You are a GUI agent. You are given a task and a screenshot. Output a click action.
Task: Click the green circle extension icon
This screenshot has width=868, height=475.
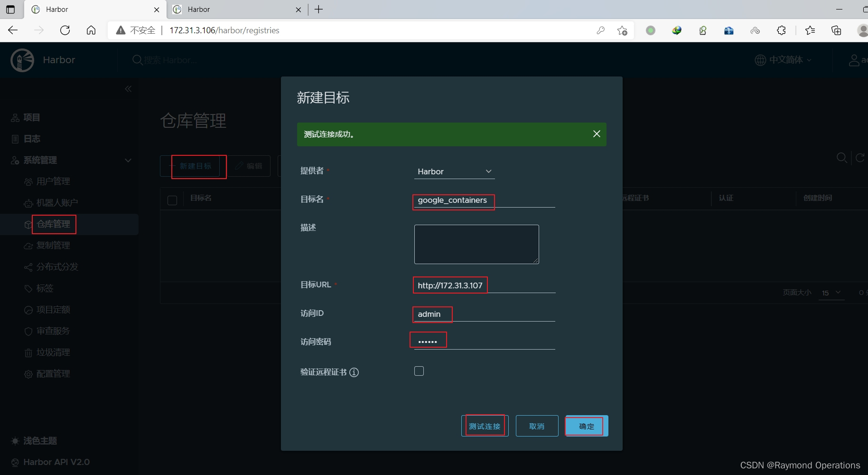pos(651,30)
